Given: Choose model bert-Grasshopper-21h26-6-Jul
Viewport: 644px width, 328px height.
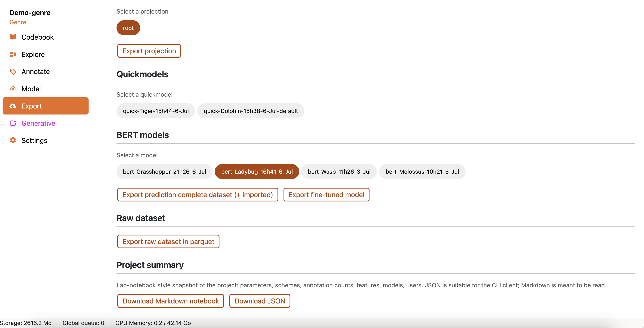Looking at the screenshot, I should click(164, 172).
